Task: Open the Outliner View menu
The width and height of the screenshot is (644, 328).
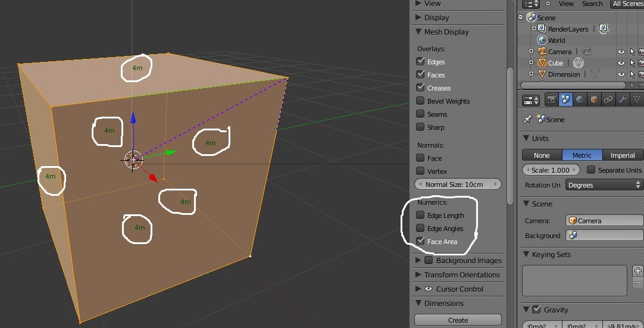Action: (566, 4)
